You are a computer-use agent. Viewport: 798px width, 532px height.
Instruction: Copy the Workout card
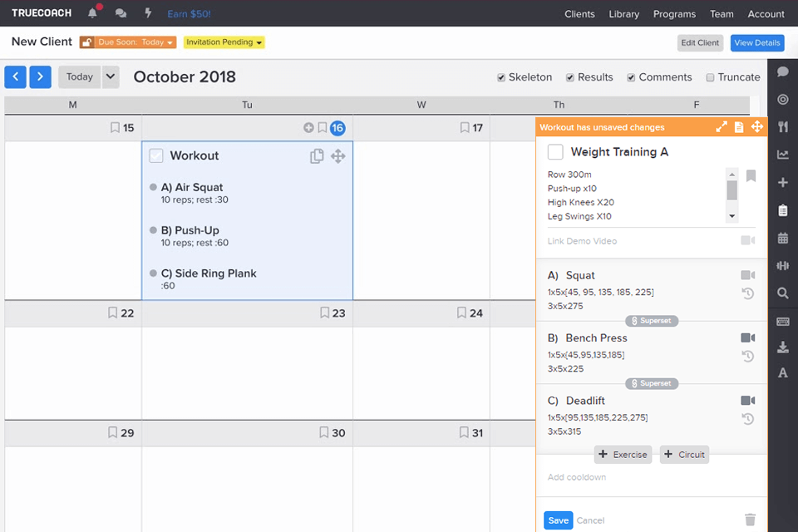317,155
